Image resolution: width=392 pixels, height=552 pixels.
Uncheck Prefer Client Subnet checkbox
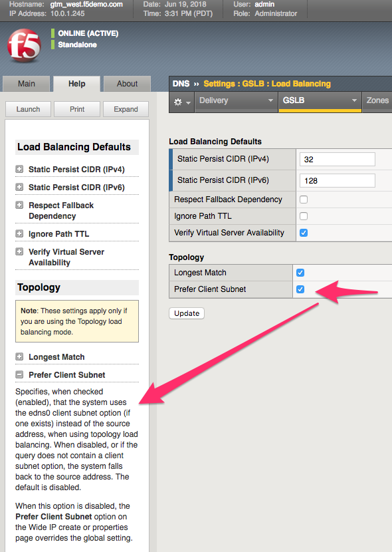(300, 289)
